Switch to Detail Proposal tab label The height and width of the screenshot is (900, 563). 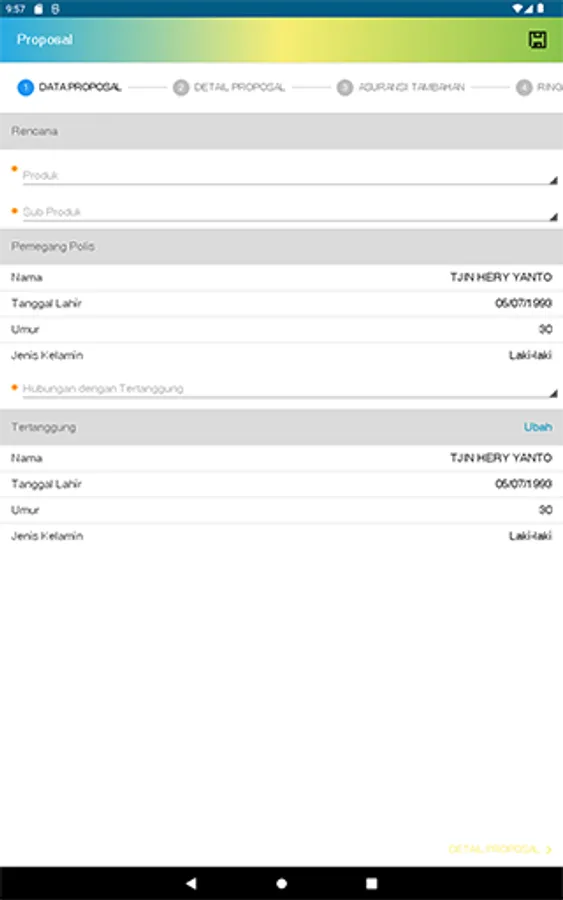point(239,87)
